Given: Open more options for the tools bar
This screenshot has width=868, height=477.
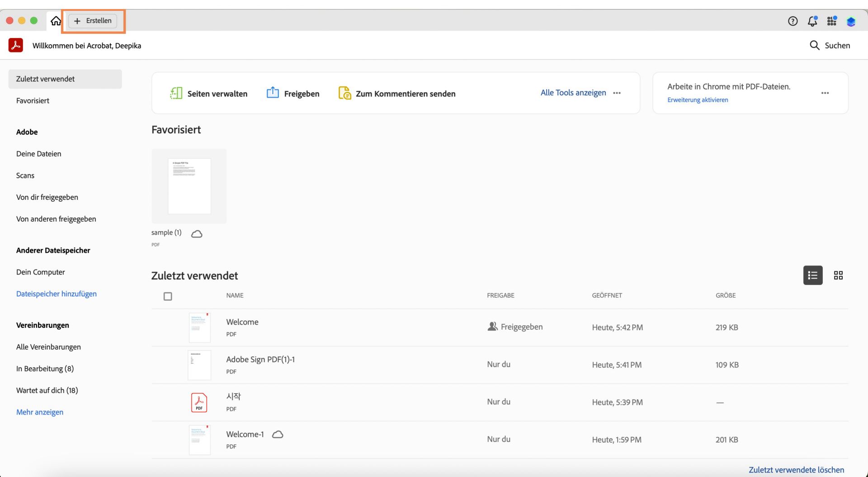Looking at the screenshot, I should click(617, 93).
